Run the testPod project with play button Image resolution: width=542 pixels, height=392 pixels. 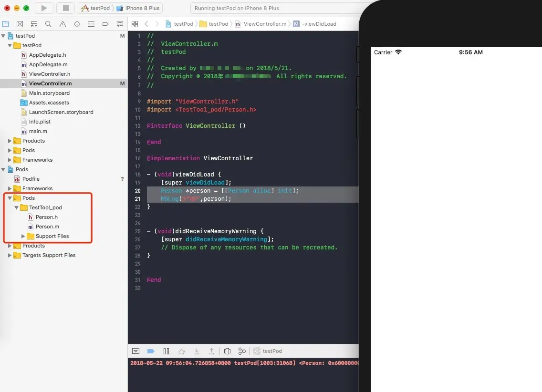[44, 8]
